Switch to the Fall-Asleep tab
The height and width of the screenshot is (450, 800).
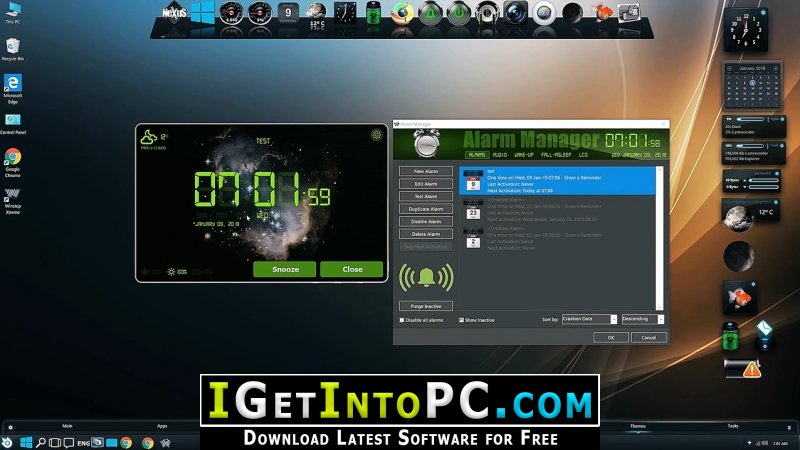coord(556,155)
